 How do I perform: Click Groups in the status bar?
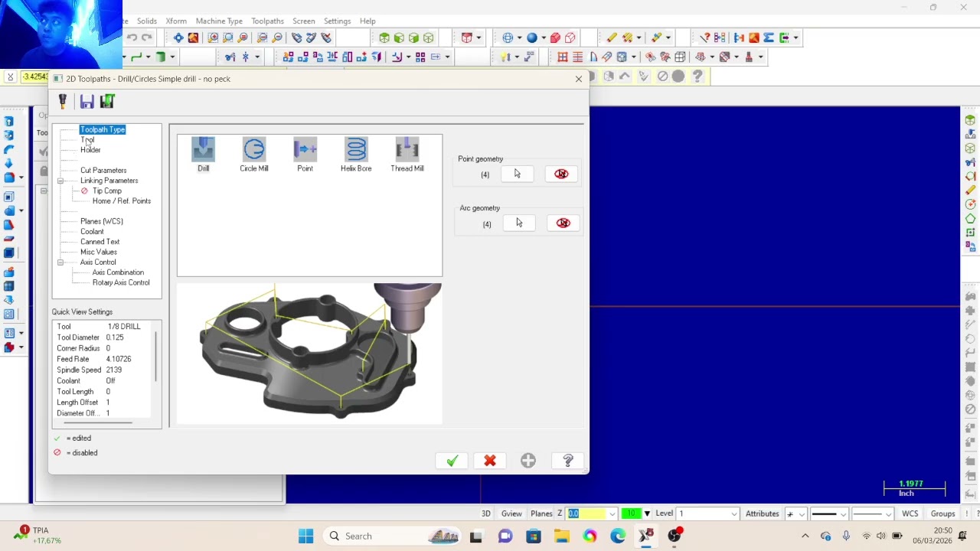coord(942,514)
